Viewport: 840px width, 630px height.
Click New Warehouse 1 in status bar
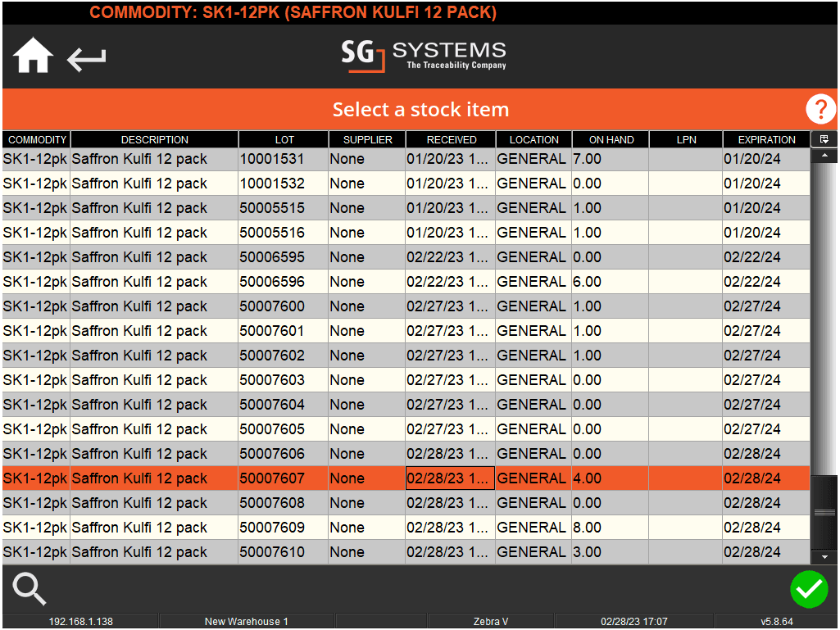(246, 622)
